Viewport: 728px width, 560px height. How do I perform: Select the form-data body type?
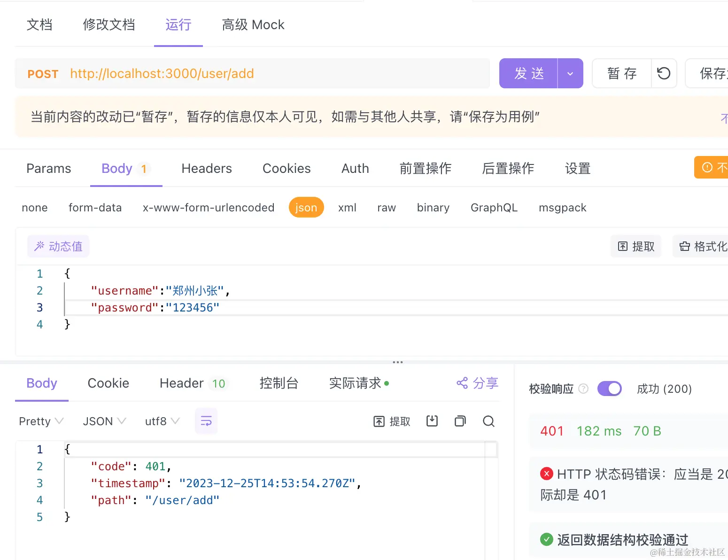click(x=95, y=208)
